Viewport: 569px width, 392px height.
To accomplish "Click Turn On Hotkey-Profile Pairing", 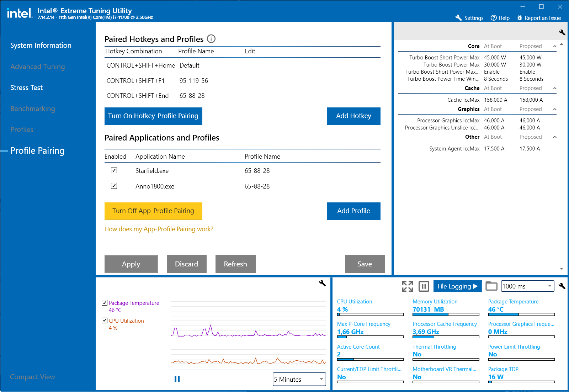I will click(153, 116).
